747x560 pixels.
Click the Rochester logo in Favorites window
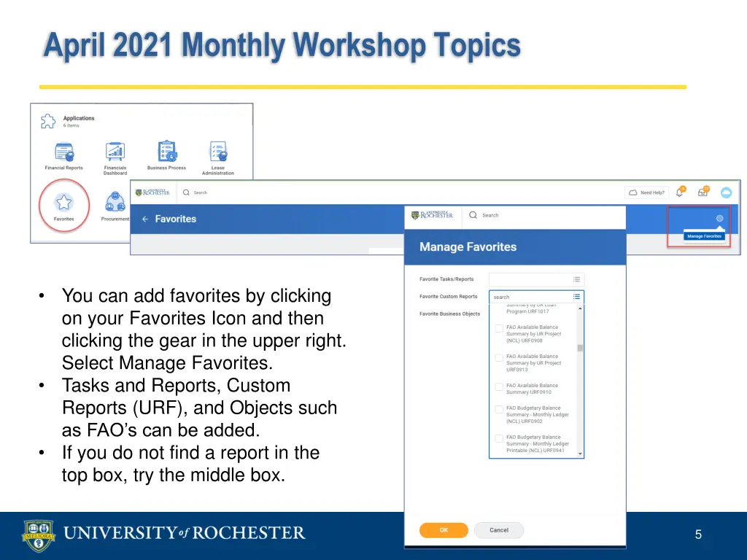tap(152, 192)
